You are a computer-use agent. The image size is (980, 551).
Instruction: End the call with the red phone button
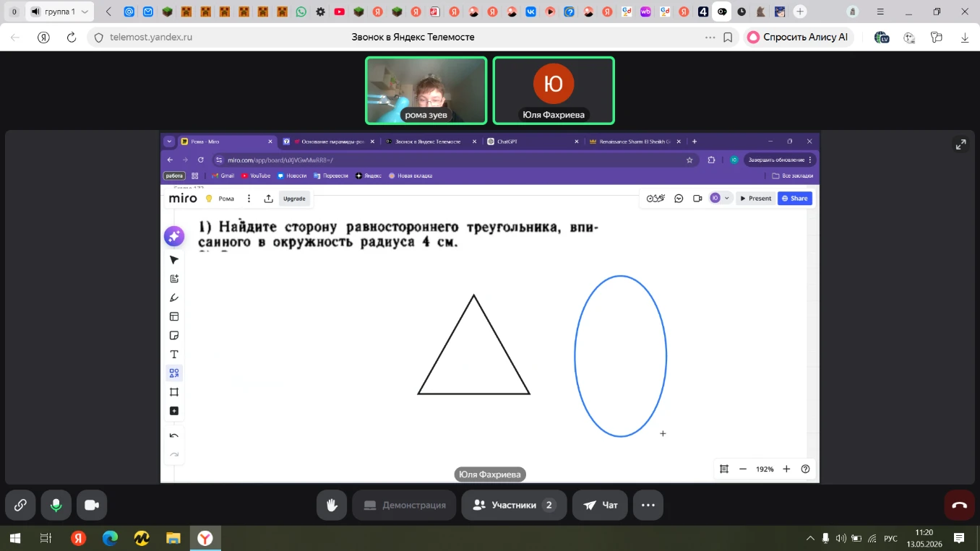[x=960, y=505]
